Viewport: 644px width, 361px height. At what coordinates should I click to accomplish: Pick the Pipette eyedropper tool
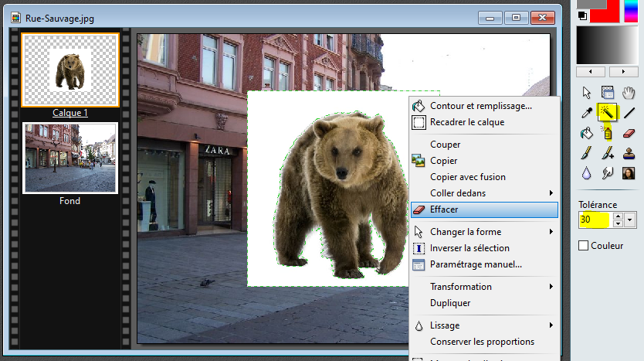click(x=587, y=113)
